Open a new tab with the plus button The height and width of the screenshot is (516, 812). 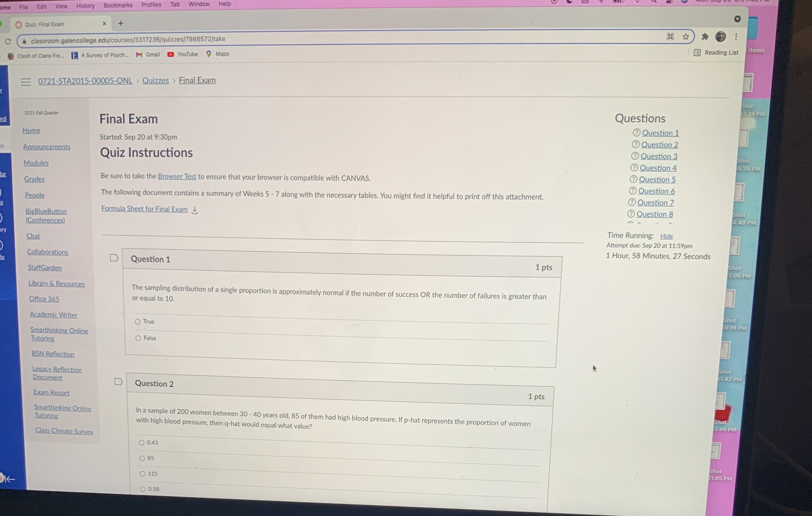click(120, 23)
